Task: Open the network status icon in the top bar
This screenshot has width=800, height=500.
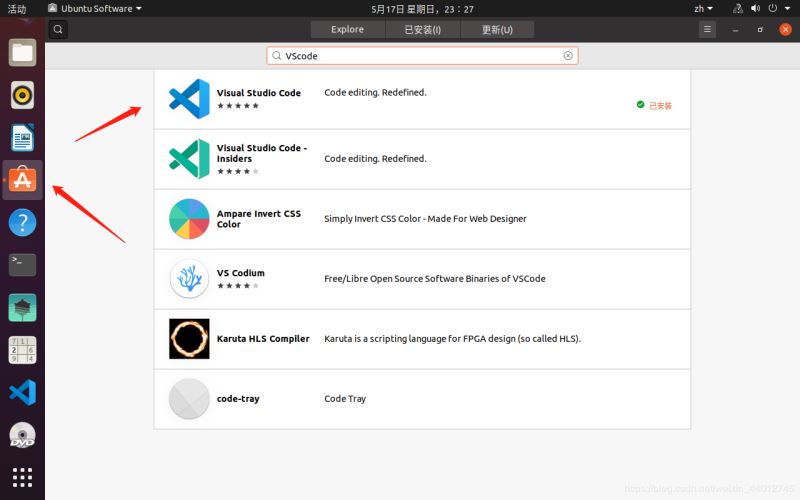Action: (738, 8)
